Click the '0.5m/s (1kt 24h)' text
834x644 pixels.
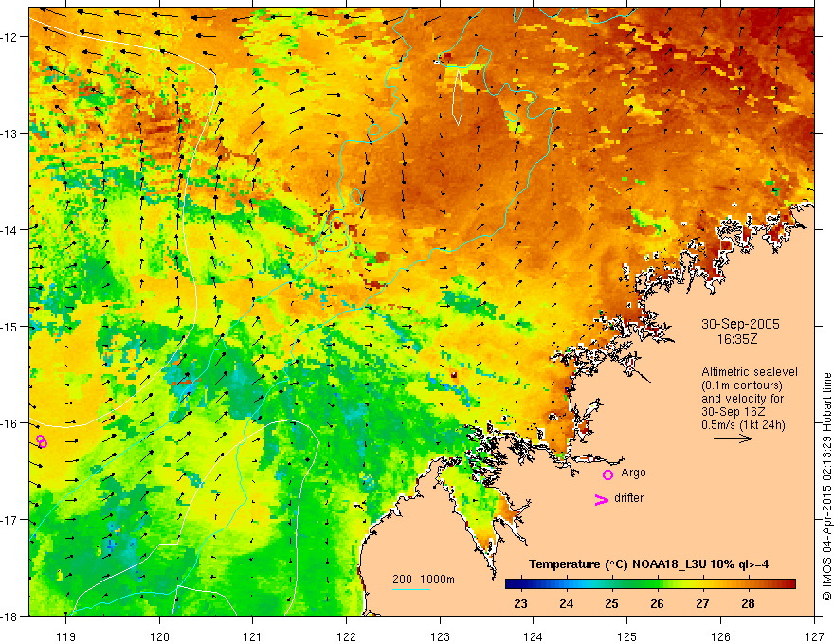[x=744, y=425]
